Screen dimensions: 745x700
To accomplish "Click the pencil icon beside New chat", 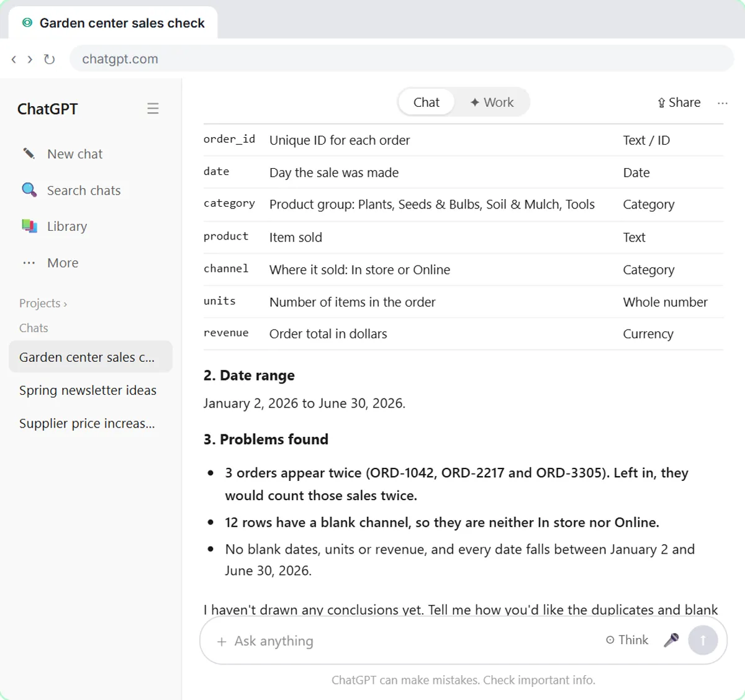I will pyautogui.click(x=29, y=153).
